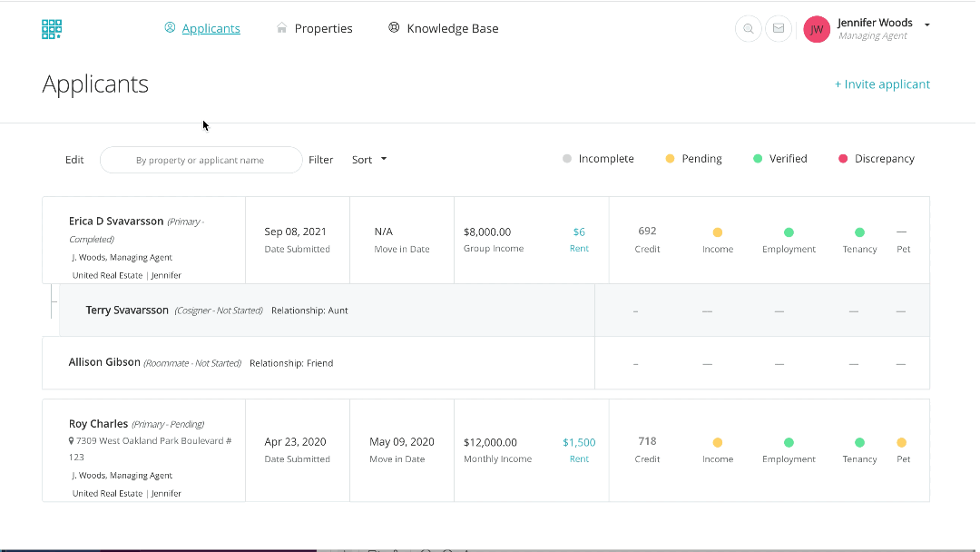Click the 718 credit score
This screenshot has height=552, width=980.
tap(647, 440)
